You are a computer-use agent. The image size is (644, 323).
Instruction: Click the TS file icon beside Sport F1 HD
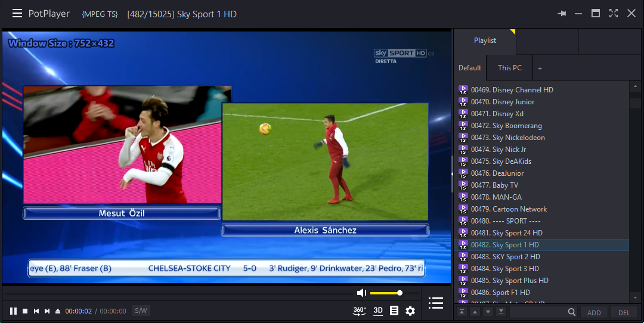tap(463, 292)
